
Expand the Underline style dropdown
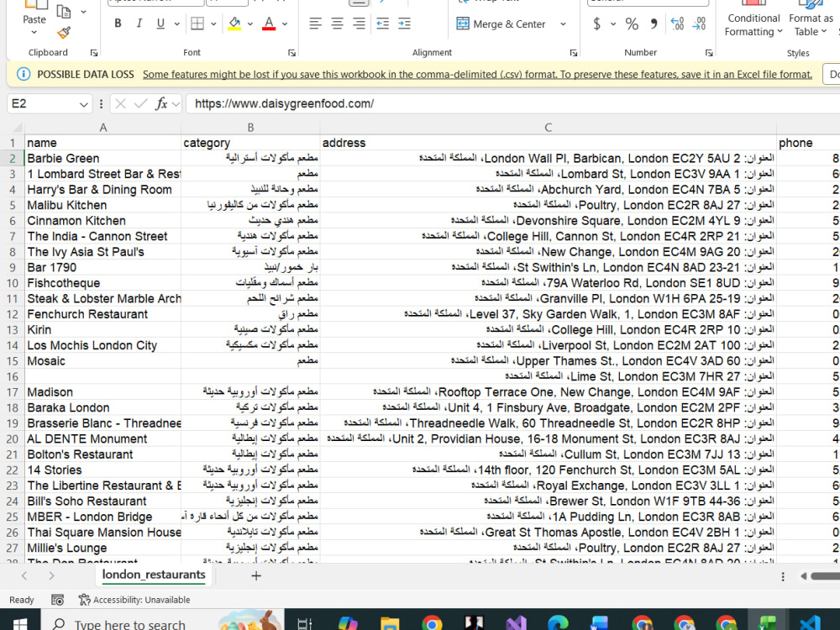coord(176,24)
